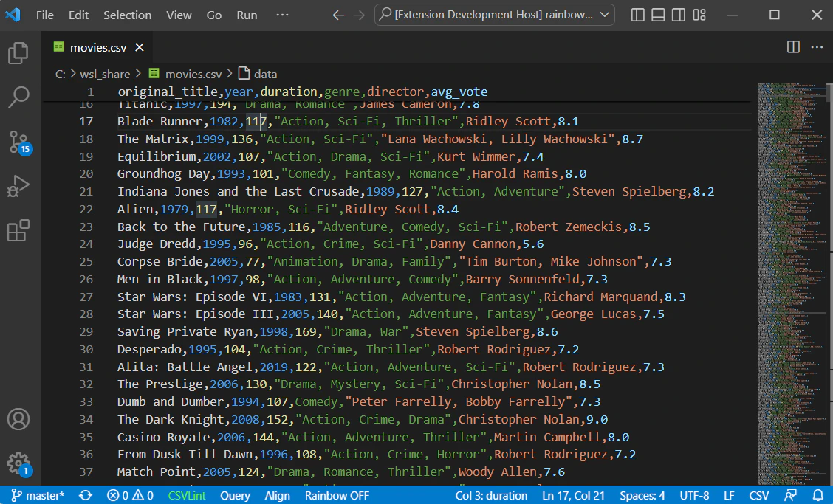Click the back navigation arrow

click(x=337, y=15)
